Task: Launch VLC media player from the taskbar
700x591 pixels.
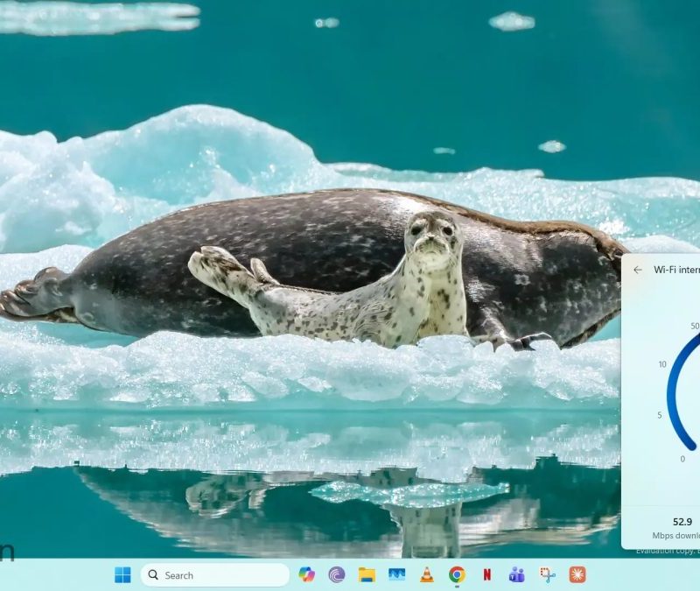Action: coord(427,574)
